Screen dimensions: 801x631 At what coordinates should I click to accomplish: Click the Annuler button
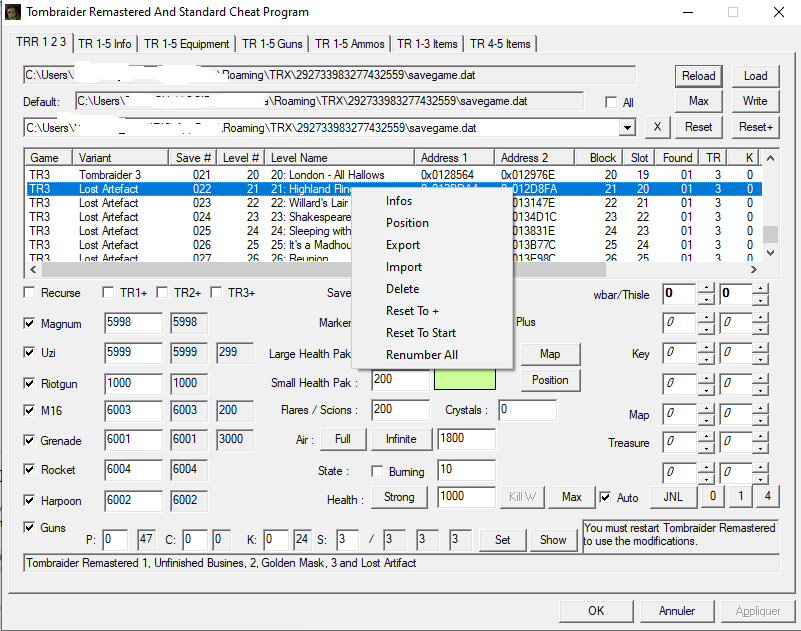point(677,611)
